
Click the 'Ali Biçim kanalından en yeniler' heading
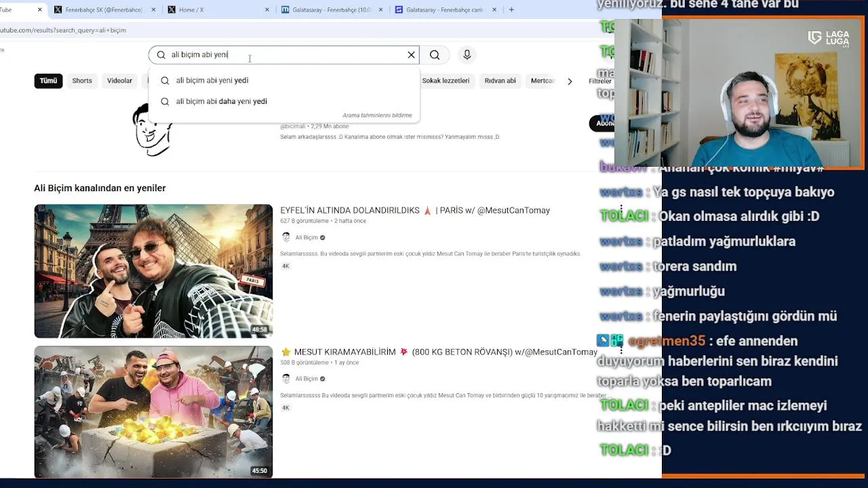tap(100, 188)
